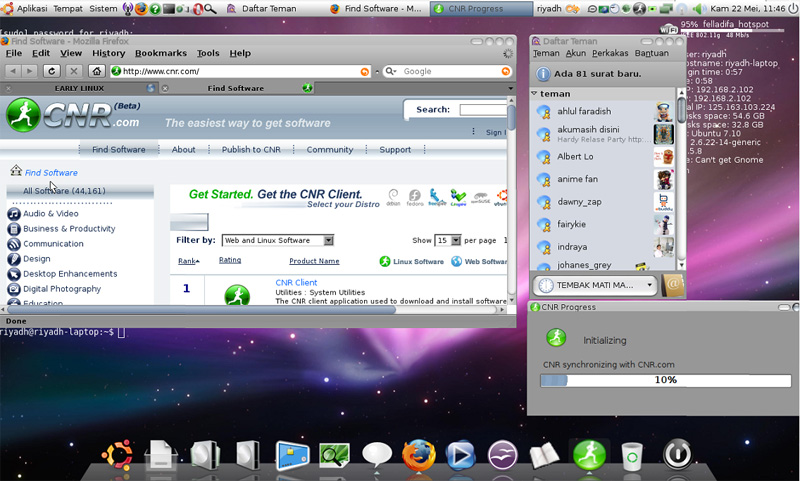Open the printer/document icon in the dock
Image resolution: width=800 pixels, height=481 pixels.
(x=161, y=454)
